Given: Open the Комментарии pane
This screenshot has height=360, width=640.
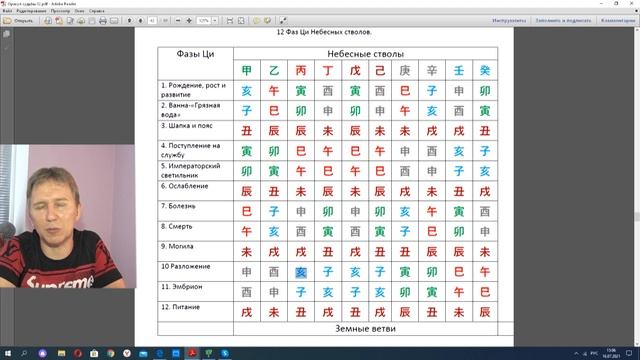Looking at the screenshot, I should click(x=618, y=20).
